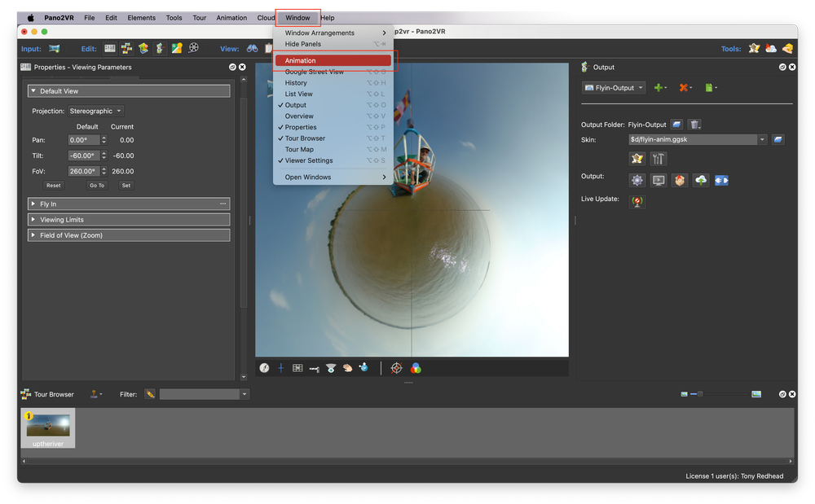The height and width of the screenshot is (504, 815).
Task: Open the Elements menu in menu bar
Action: pos(141,18)
